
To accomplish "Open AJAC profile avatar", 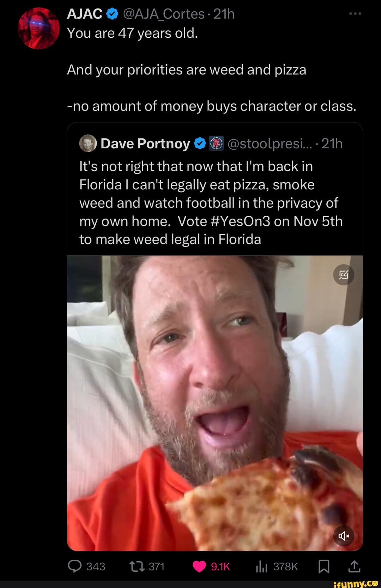I will 39,28.
